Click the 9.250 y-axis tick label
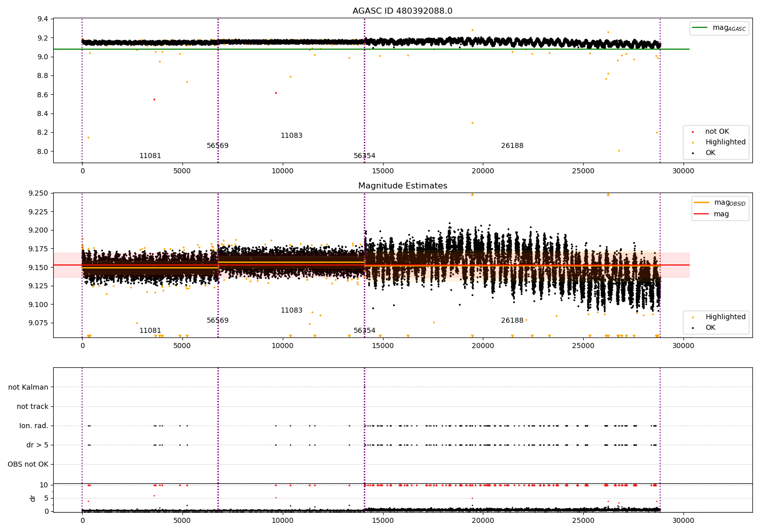Image resolution: width=760 pixels, height=532 pixels. 39,194
